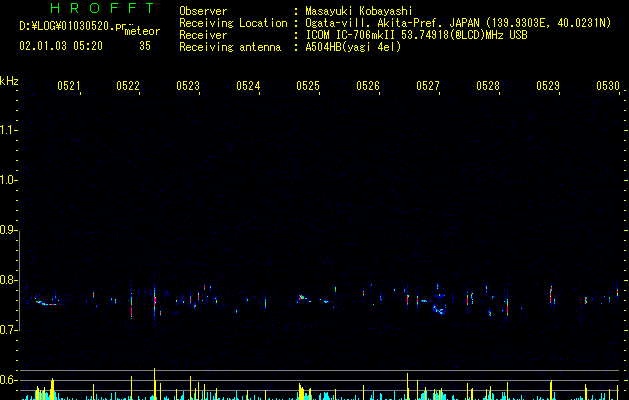Click the 0526 time marker
Screen dimensions: 629x400
(368, 86)
